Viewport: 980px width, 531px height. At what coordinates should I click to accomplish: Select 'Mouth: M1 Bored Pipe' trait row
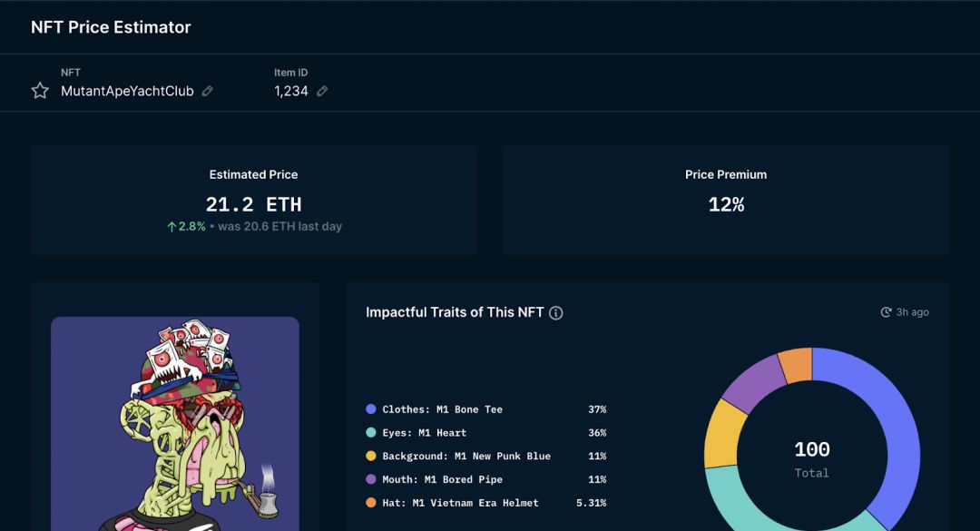[485, 479]
